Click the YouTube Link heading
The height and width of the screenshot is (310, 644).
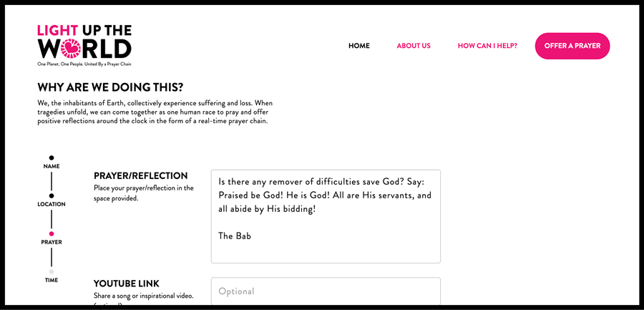[127, 284]
